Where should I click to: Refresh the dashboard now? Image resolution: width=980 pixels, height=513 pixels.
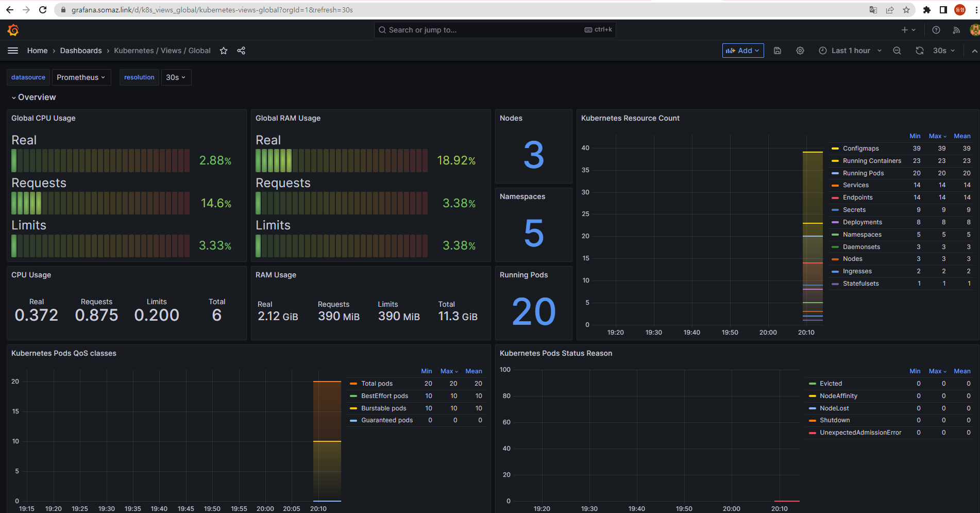click(920, 51)
